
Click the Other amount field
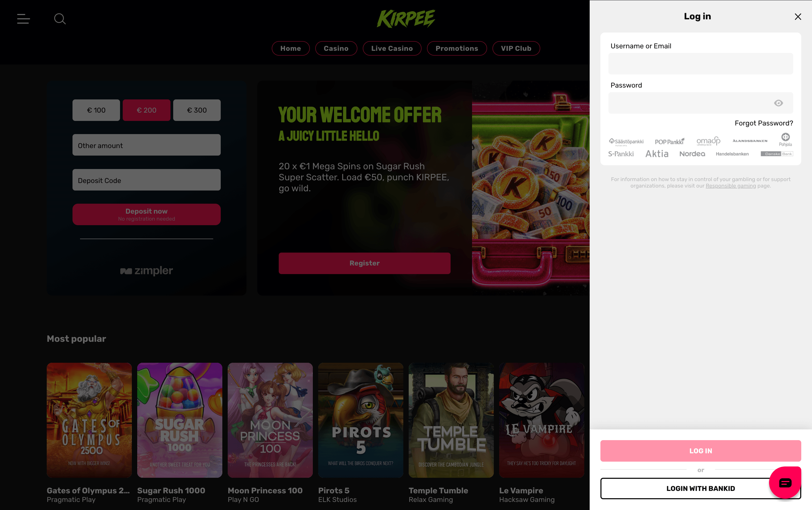click(x=147, y=145)
